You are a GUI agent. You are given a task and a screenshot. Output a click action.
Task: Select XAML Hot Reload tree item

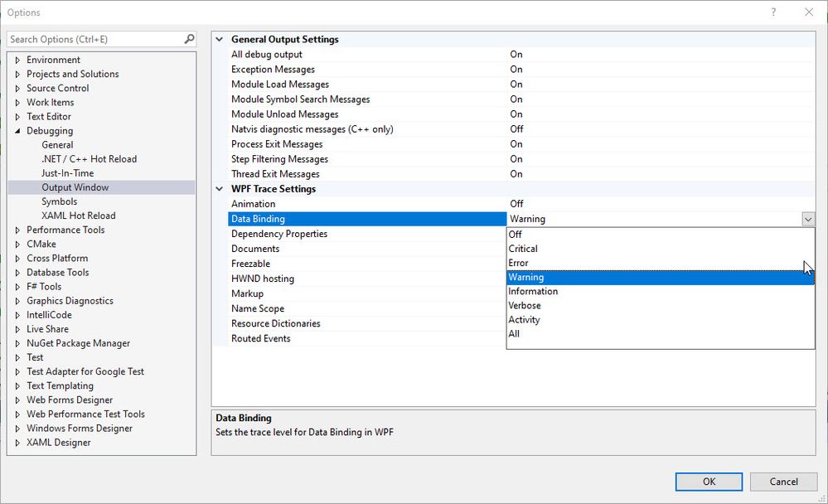[79, 216]
